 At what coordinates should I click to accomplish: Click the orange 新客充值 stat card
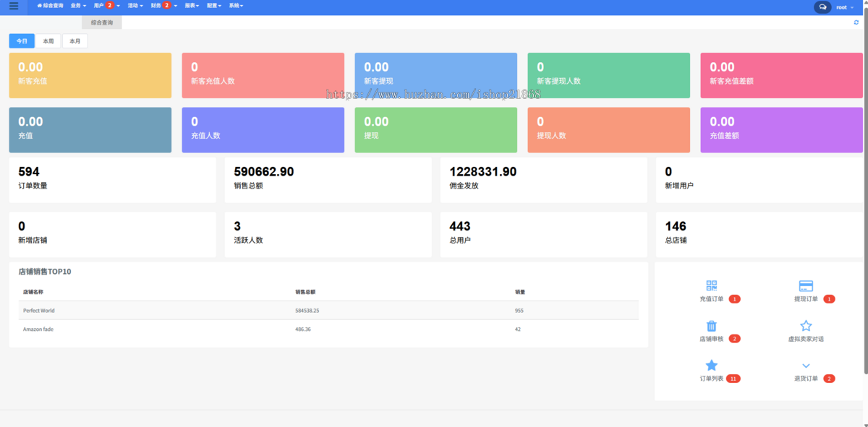pyautogui.click(x=90, y=75)
